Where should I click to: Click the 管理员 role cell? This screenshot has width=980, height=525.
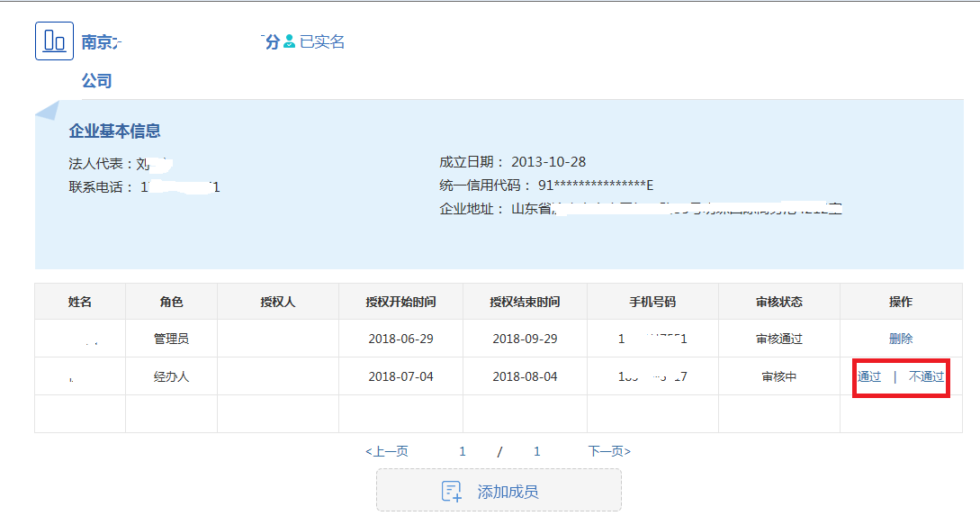[171, 339]
